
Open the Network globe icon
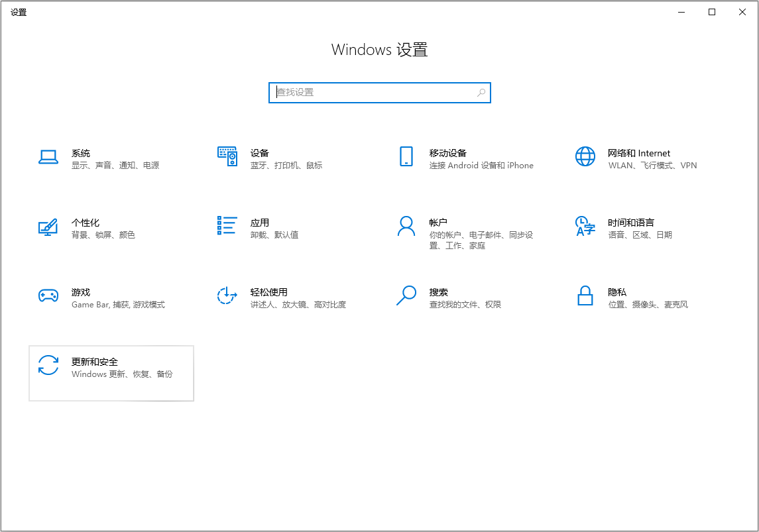585,157
